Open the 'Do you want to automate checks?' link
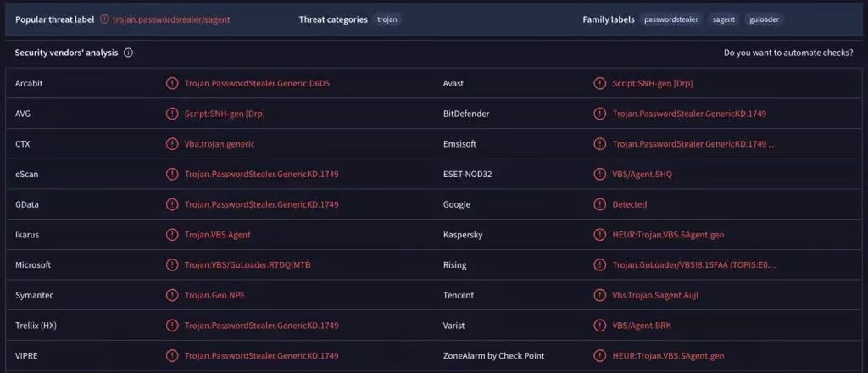The height and width of the screenshot is (373, 868). [x=787, y=53]
